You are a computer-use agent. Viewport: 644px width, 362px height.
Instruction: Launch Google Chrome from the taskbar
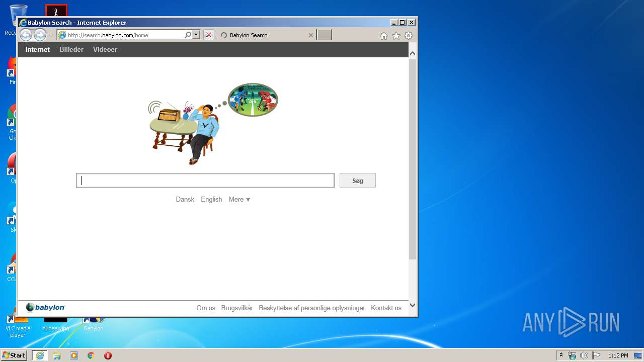tap(91, 355)
